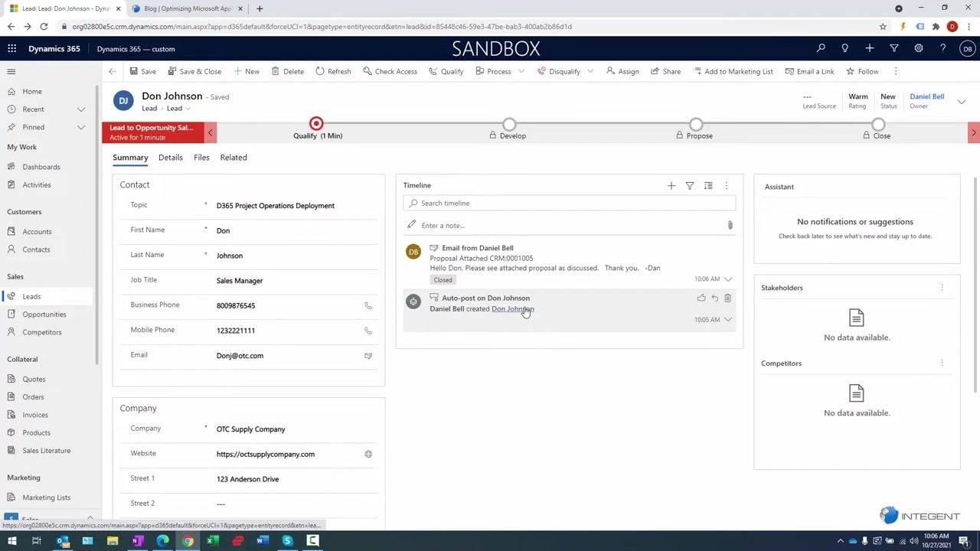Collapse the site map hamburger menu
The image size is (980, 551).
(x=11, y=71)
